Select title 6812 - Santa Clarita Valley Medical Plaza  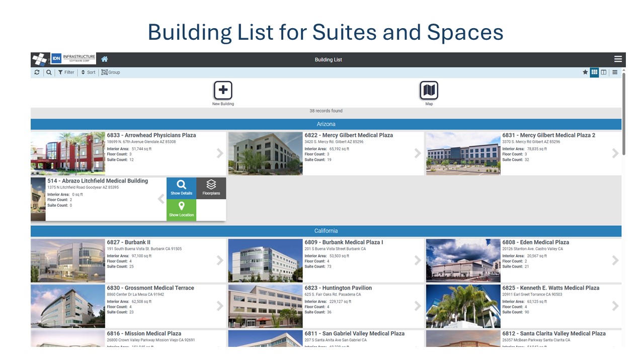pos(553,334)
